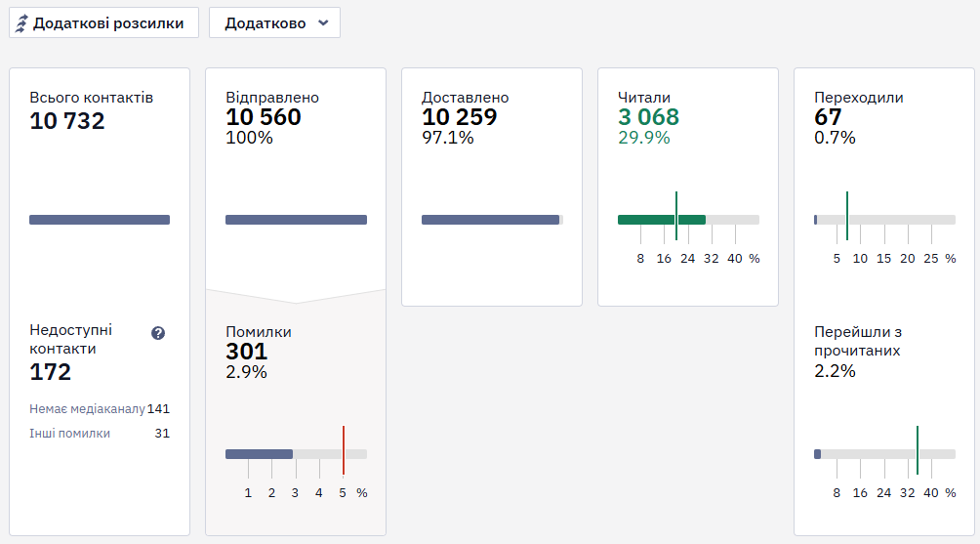The image size is (980, 544).
Task: Open help icon next to Недоступні контакти
Action: [x=158, y=333]
